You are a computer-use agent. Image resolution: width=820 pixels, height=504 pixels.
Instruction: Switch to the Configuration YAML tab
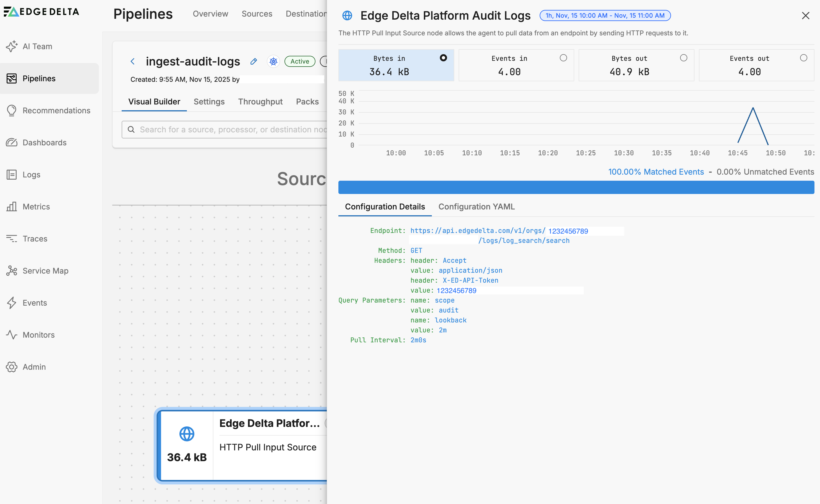click(x=476, y=207)
